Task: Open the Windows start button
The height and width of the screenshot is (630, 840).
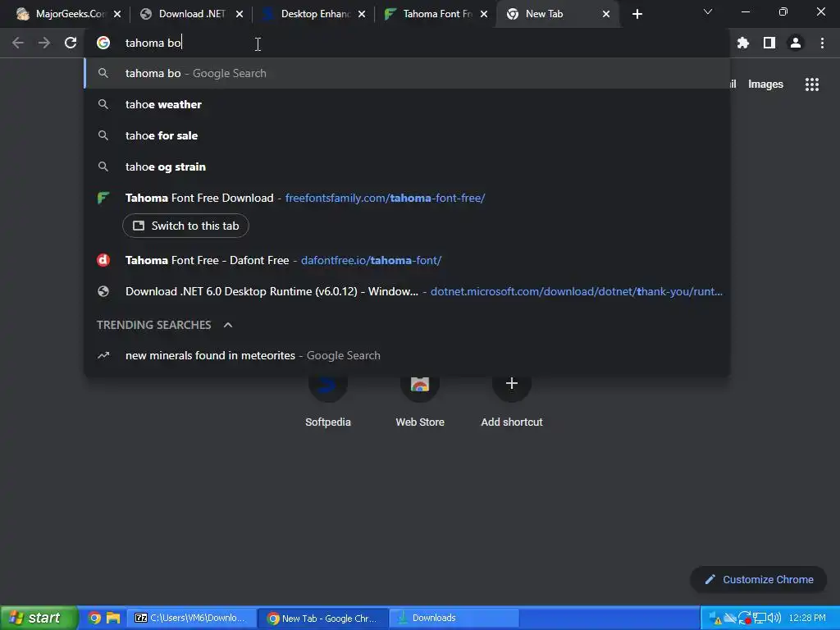Action: pos(38,619)
